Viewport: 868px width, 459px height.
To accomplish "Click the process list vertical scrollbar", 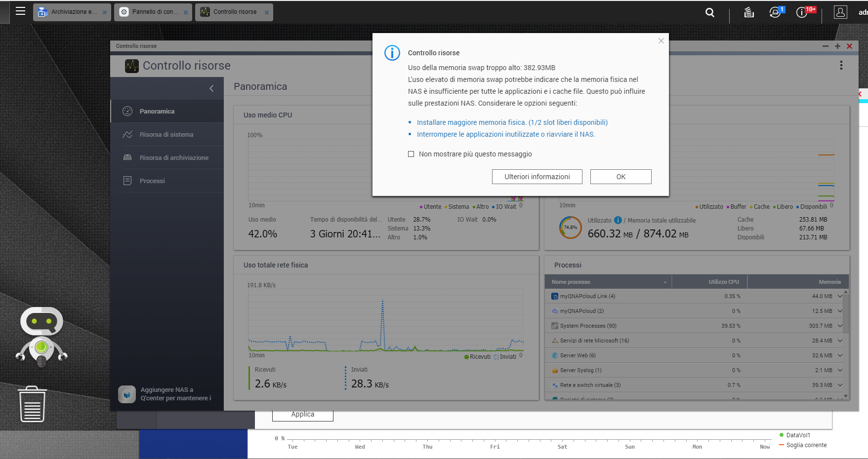I will (x=845, y=316).
